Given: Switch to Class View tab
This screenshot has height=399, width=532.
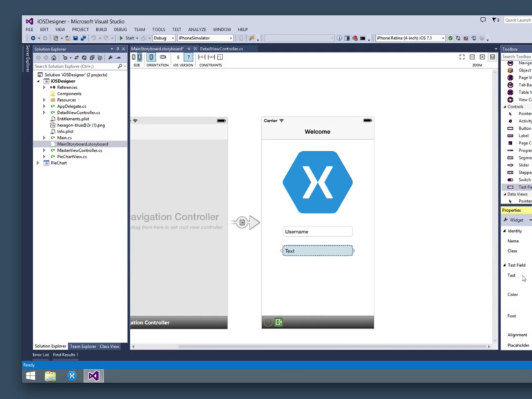Looking at the screenshot, I should (x=109, y=347).
